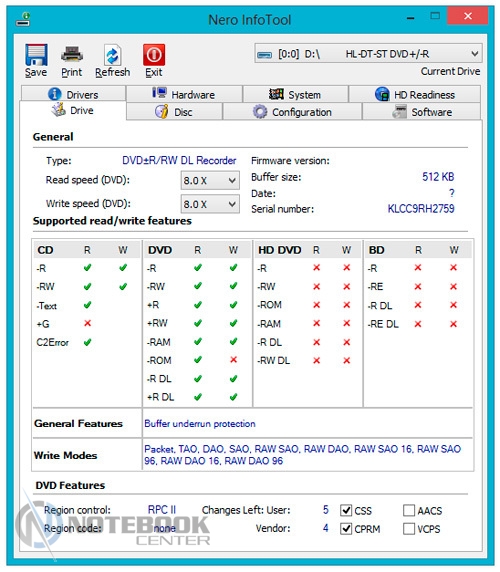The height and width of the screenshot is (572, 500).
Task: Click the RPC II region control value
Action: (162, 510)
